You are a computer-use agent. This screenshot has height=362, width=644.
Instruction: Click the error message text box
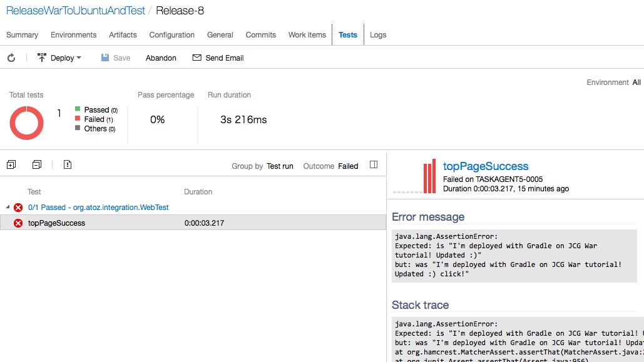[514, 256]
